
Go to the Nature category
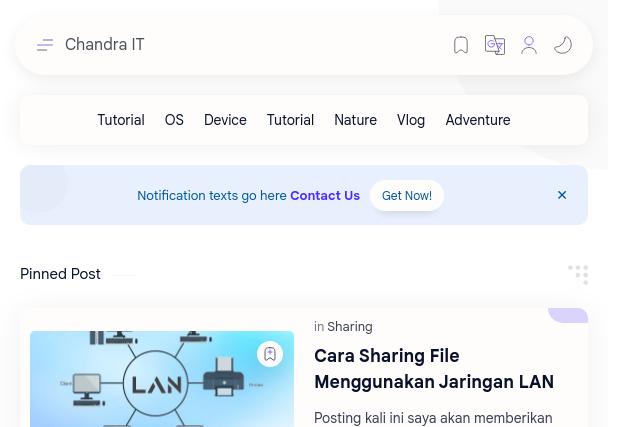point(355,120)
